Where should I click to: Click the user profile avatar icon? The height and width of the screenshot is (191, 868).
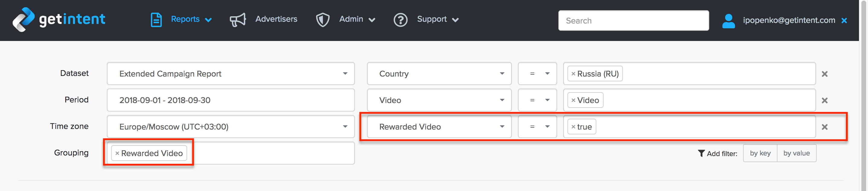click(728, 20)
